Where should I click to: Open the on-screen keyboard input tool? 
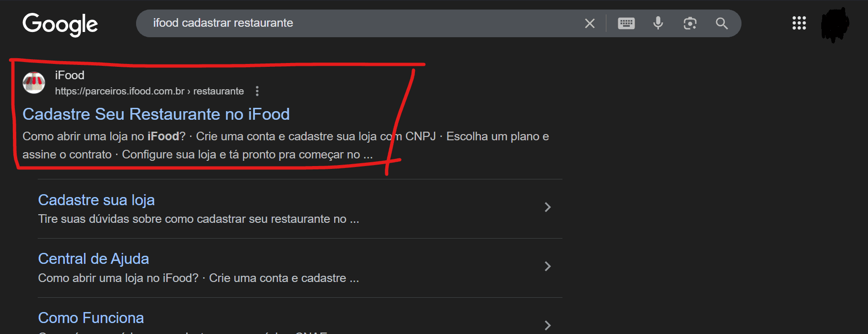[626, 23]
